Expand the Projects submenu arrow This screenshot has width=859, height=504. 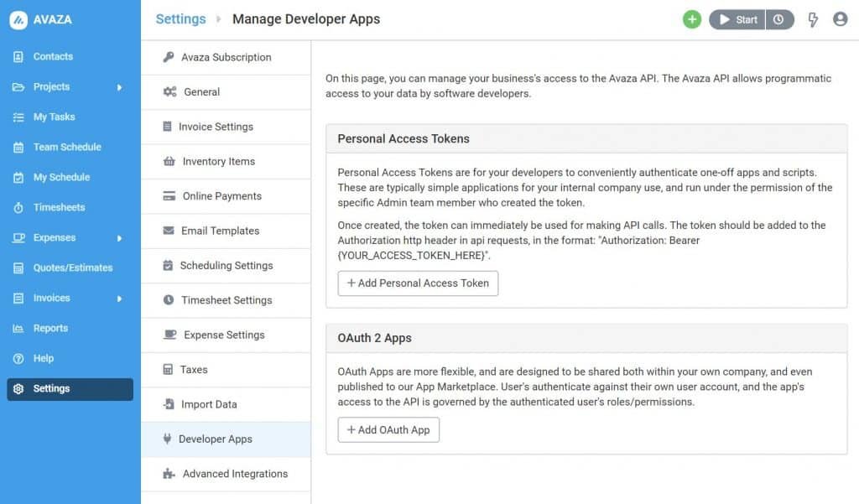[119, 87]
